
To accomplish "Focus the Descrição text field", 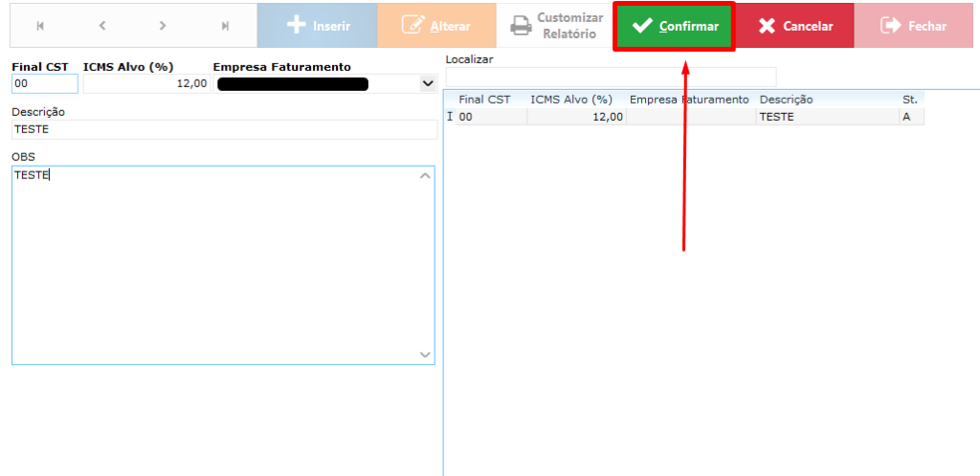I will (x=223, y=129).
